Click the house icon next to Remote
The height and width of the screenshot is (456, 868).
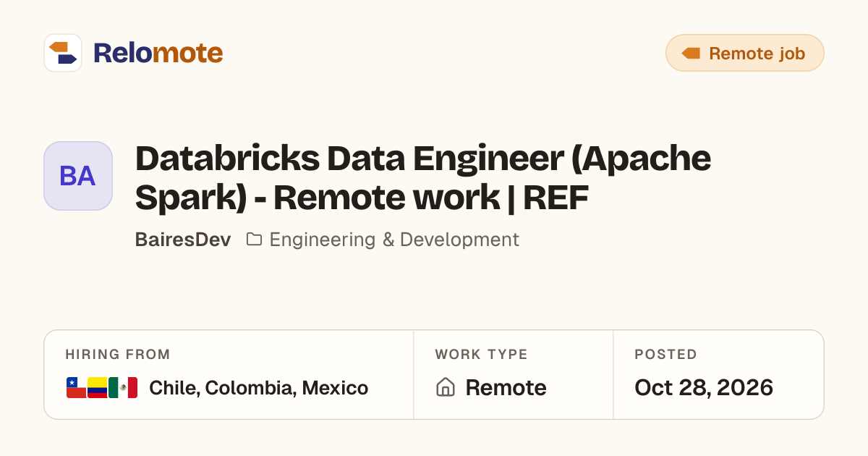click(x=446, y=388)
